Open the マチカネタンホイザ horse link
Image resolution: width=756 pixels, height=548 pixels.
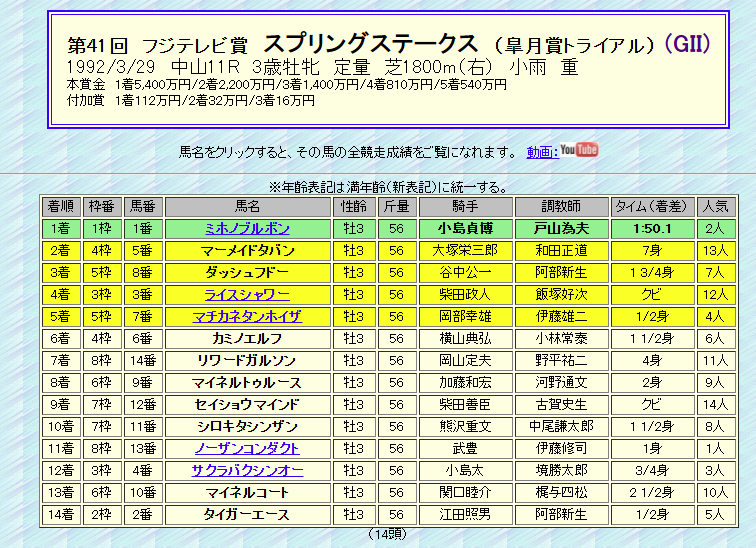247,316
